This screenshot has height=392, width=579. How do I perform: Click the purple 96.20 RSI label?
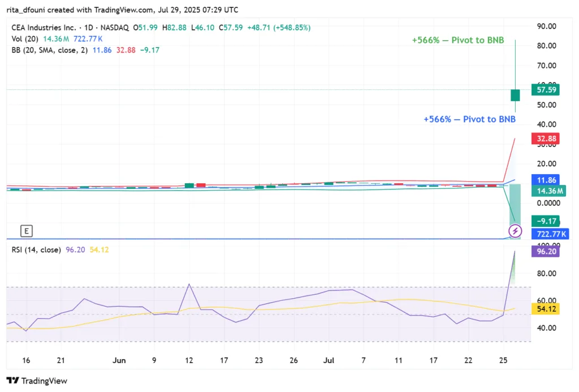coord(546,252)
